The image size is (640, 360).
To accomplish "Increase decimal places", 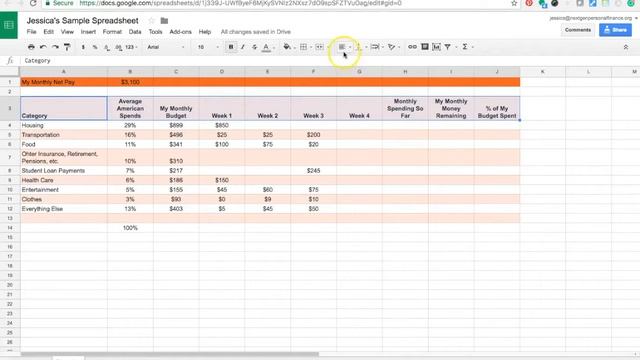I will click(x=118, y=47).
